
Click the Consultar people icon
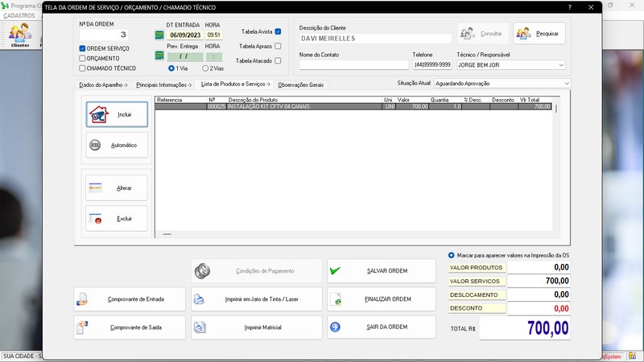click(468, 33)
